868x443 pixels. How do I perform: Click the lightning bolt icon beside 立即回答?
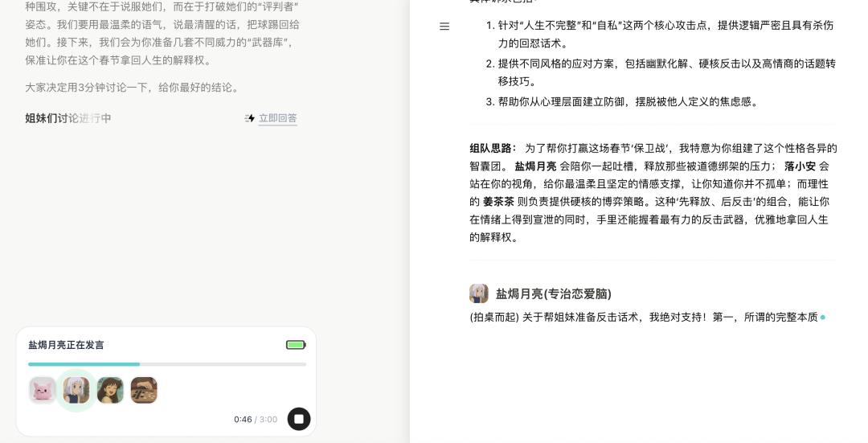(250, 118)
